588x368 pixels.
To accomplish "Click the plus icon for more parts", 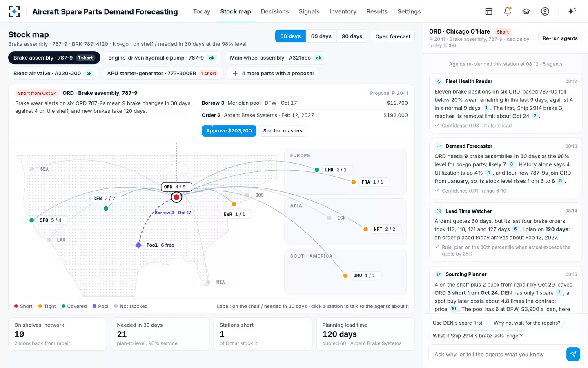I will (x=235, y=73).
